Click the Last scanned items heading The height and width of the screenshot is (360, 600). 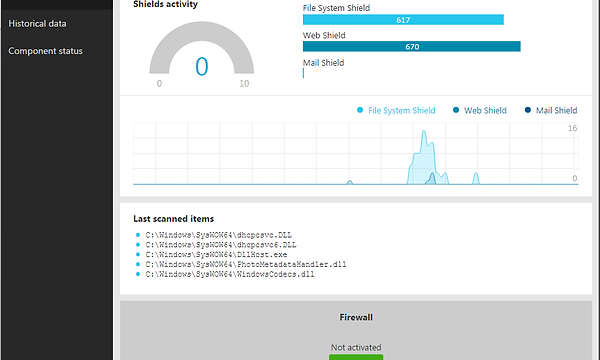click(174, 219)
